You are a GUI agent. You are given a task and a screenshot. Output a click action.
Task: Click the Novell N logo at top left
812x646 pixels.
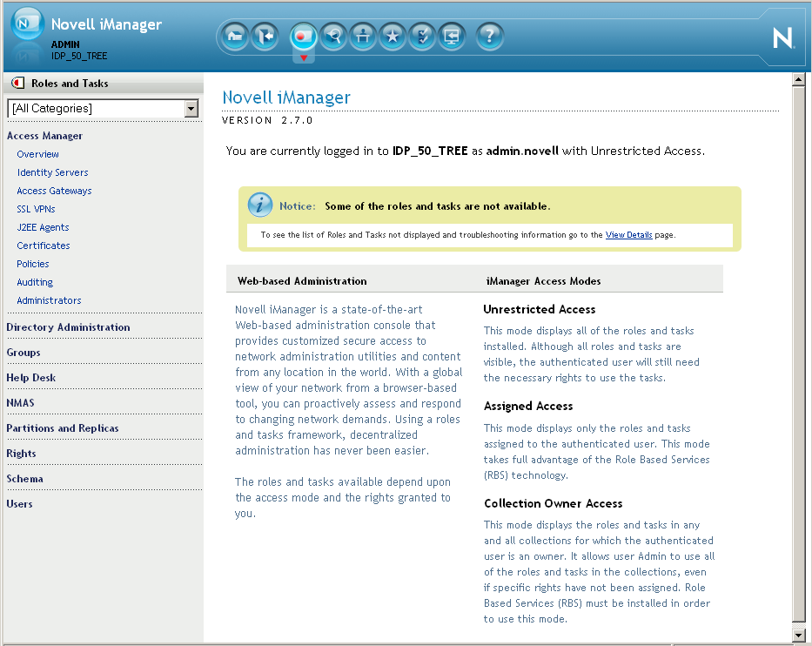click(x=28, y=24)
